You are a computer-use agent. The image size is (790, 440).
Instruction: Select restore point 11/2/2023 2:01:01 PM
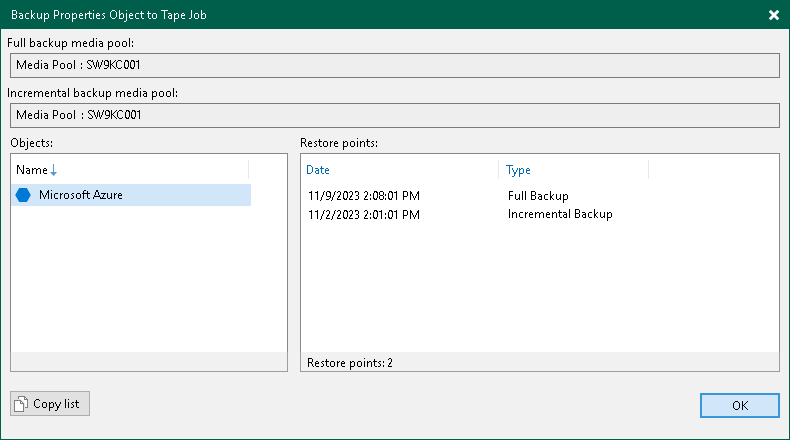[x=364, y=215]
